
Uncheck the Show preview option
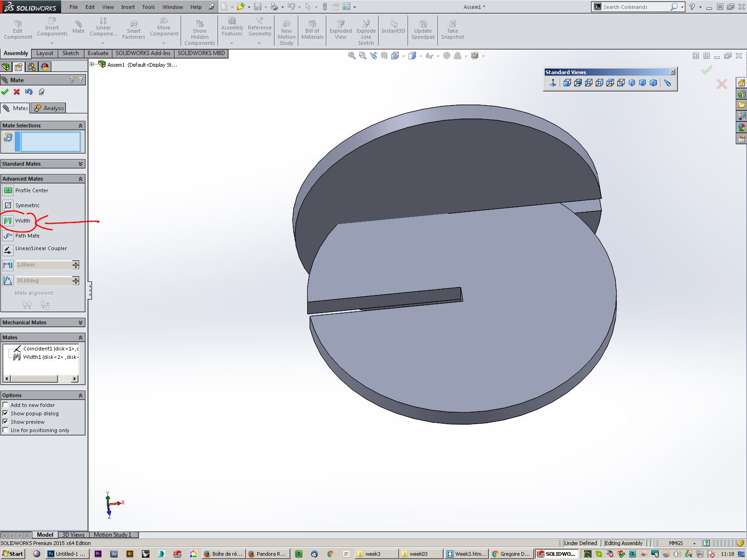[x=6, y=422]
